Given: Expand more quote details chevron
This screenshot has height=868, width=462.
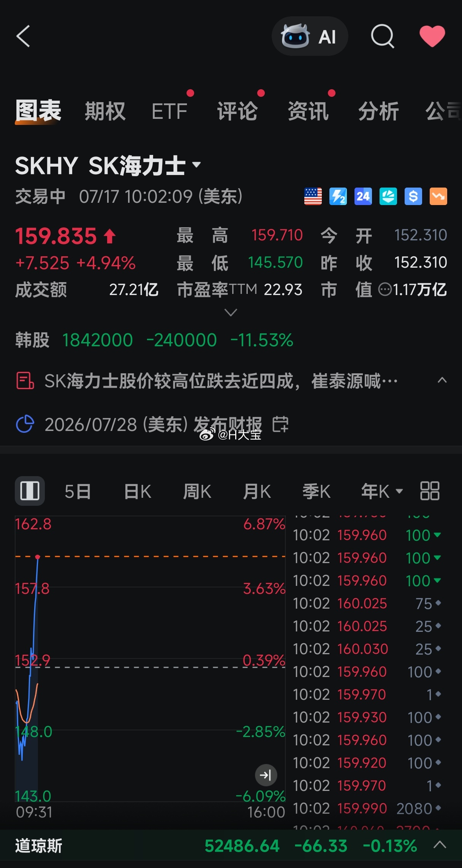Looking at the screenshot, I should 231,312.
